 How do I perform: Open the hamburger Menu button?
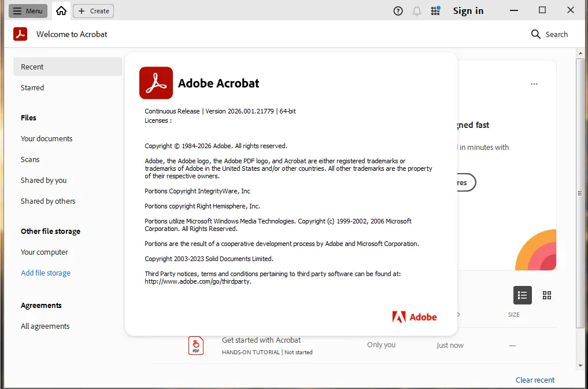click(x=28, y=11)
